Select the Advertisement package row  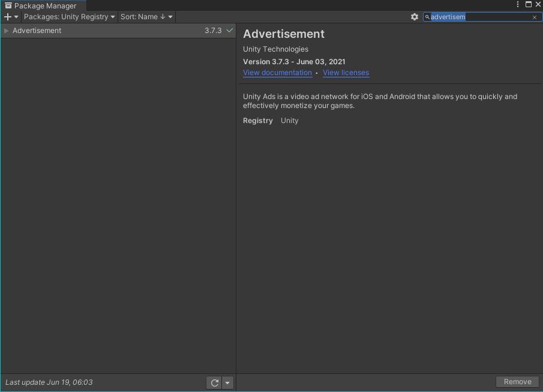click(x=118, y=31)
